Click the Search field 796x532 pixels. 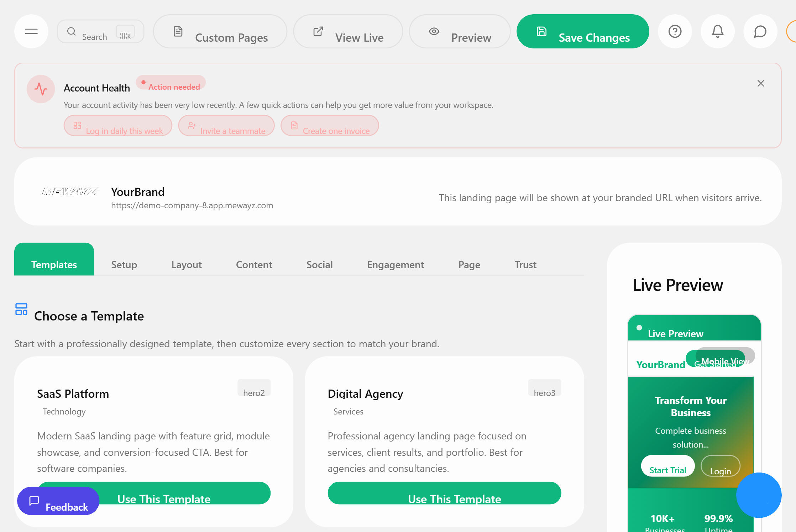click(94, 32)
